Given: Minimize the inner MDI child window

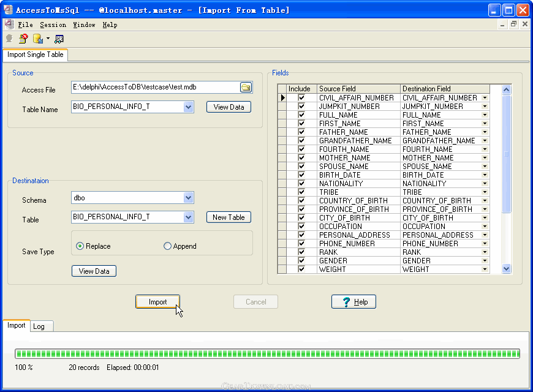Looking at the screenshot, I should [502, 24].
